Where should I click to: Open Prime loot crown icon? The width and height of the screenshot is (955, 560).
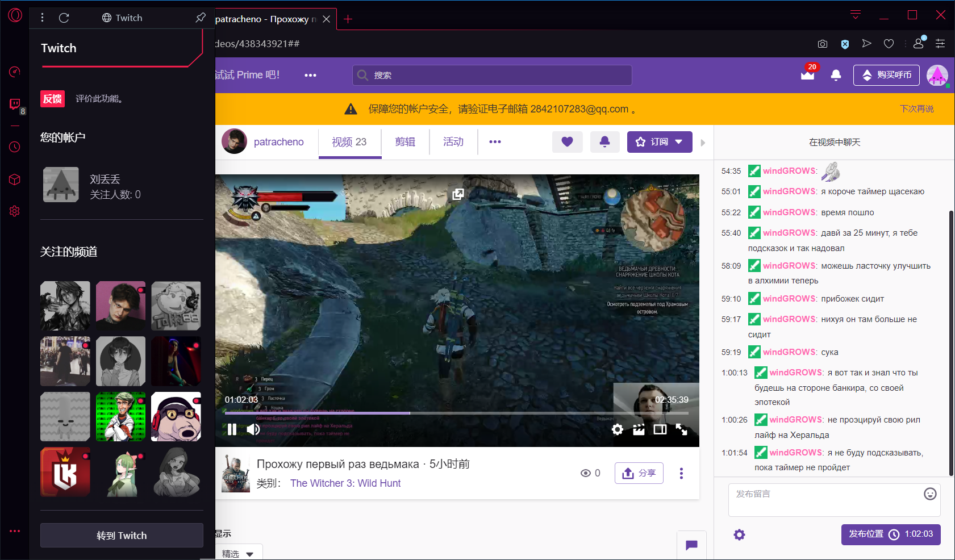point(808,74)
